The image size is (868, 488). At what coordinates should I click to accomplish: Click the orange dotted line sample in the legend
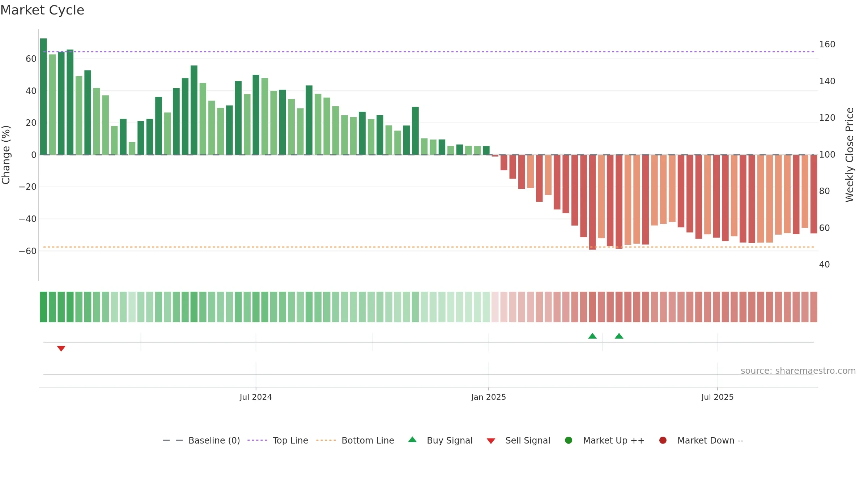tap(326, 440)
